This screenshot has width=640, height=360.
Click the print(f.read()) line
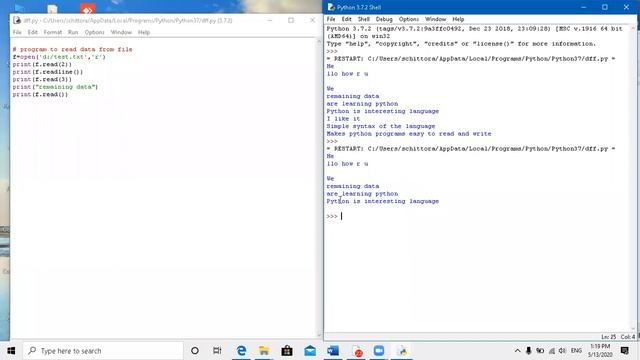coord(40,94)
